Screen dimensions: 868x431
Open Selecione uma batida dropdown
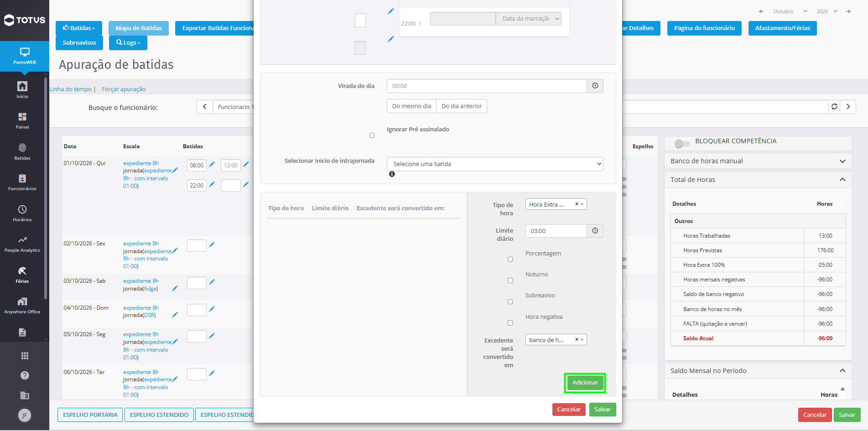coord(495,164)
